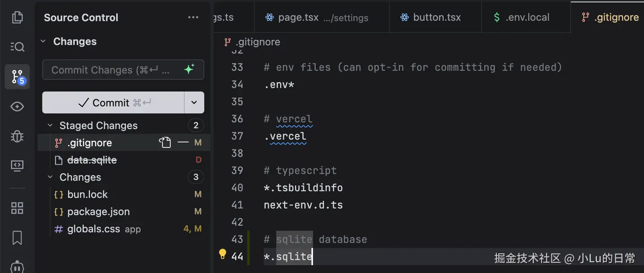Open the Search view in activity bar
644x273 pixels.
click(x=17, y=46)
